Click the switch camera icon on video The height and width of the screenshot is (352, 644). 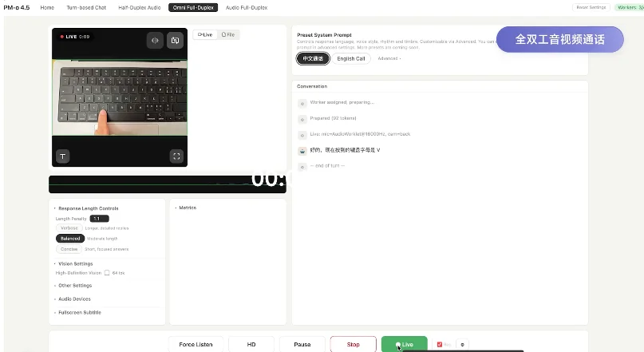click(175, 40)
